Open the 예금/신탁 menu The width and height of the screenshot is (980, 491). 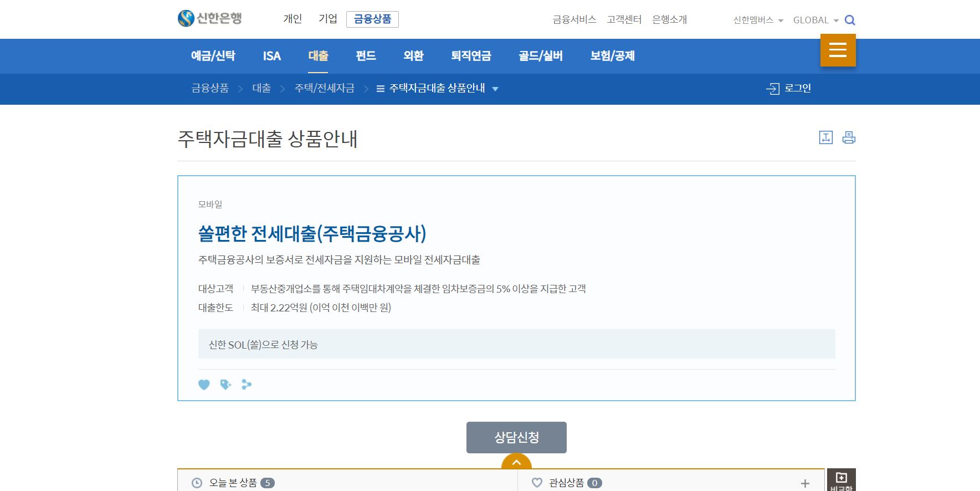click(213, 56)
